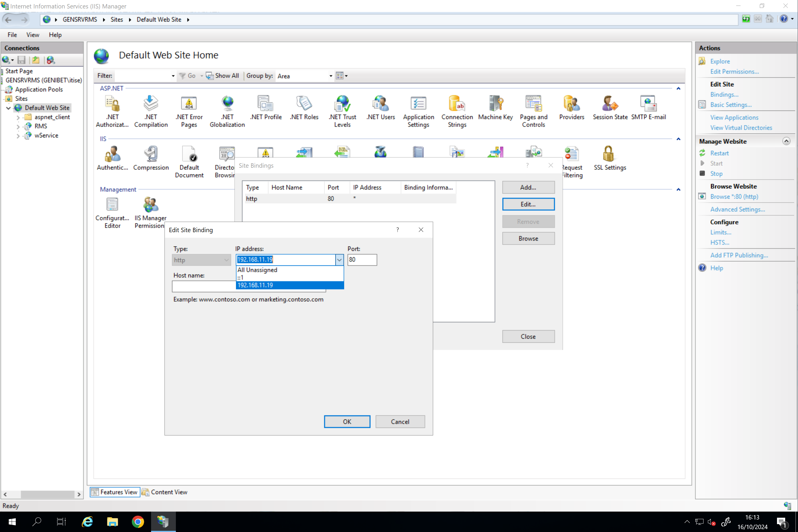Click Browse *:80 (http) link
Screen dimensions: 798x532
(734, 197)
